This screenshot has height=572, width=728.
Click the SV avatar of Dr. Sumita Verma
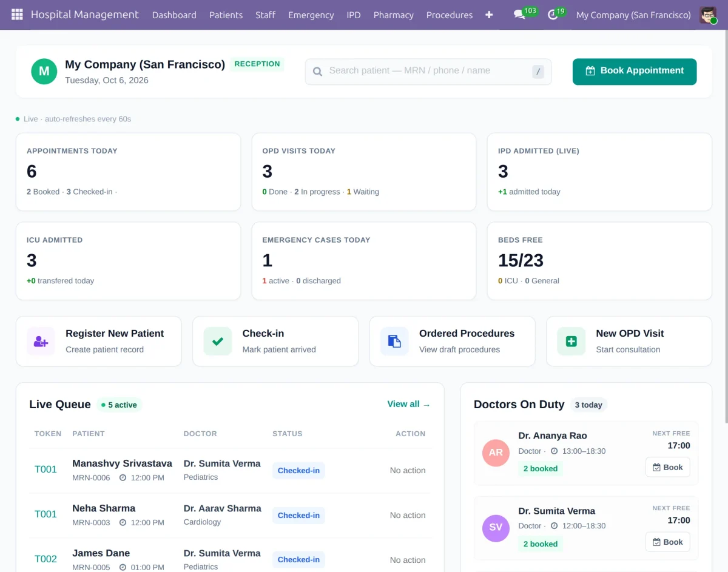[496, 528]
